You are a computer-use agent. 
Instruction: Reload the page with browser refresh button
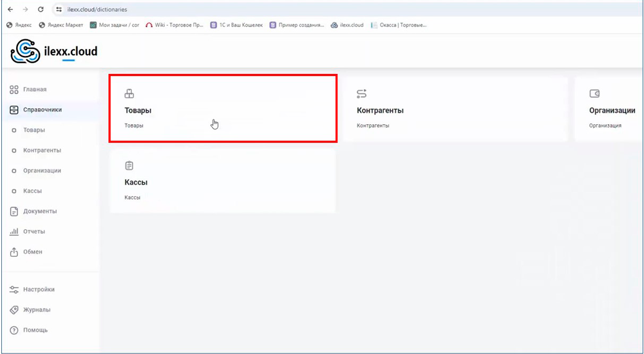pyautogui.click(x=41, y=10)
